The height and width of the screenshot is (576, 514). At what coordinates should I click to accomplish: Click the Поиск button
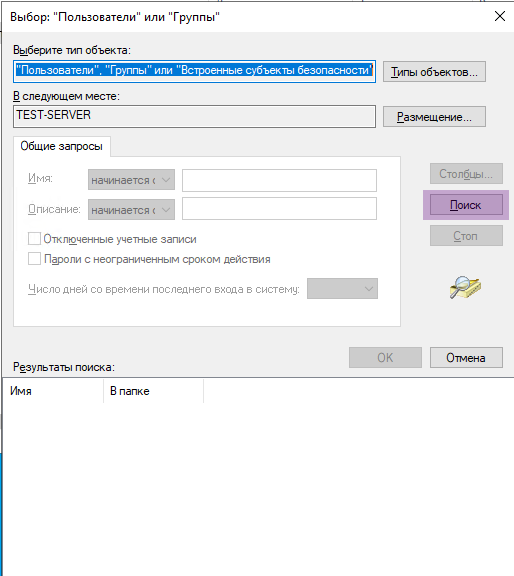tap(466, 205)
